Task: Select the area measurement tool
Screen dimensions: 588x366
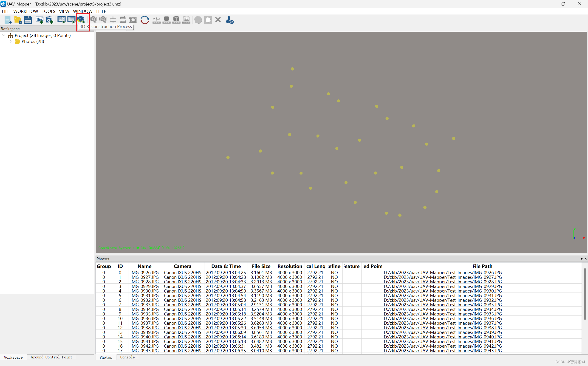Action: click(x=167, y=20)
